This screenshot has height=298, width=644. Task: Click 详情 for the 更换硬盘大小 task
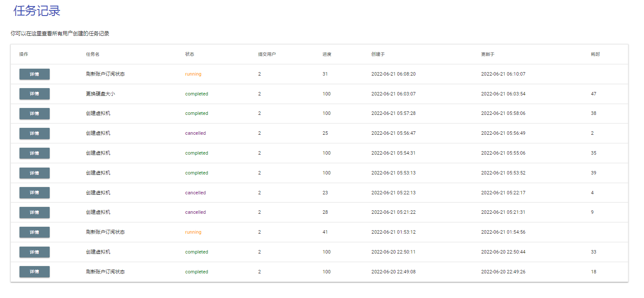[34, 94]
